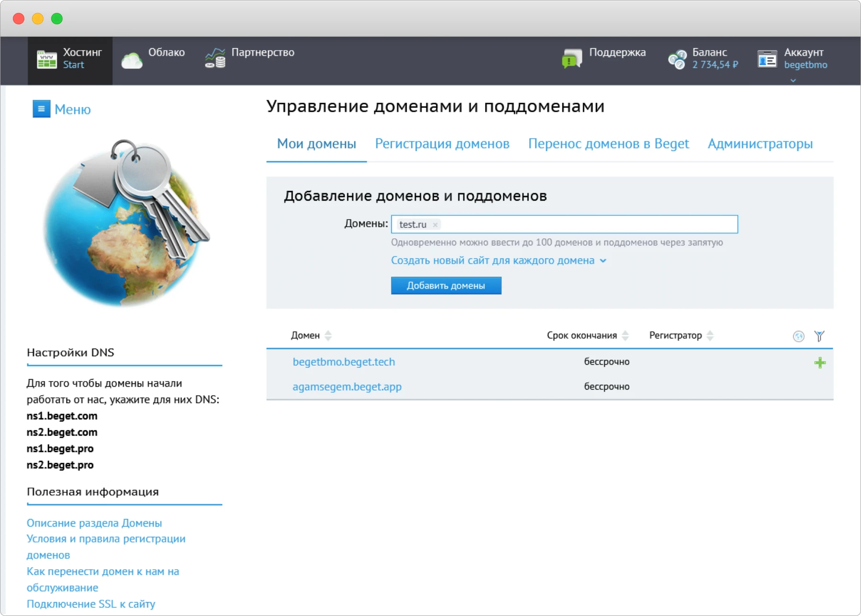Remove test.ru from the Домены input field
Image resolution: width=861 pixels, height=616 pixels.
(x=435, y=224)
